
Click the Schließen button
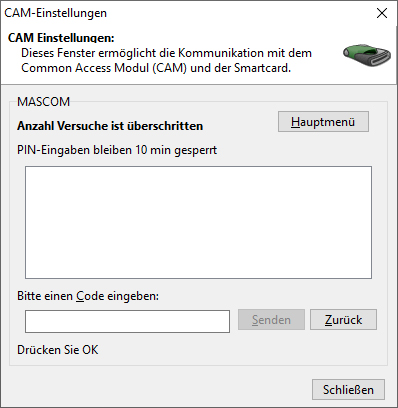(x=348, y=389)
